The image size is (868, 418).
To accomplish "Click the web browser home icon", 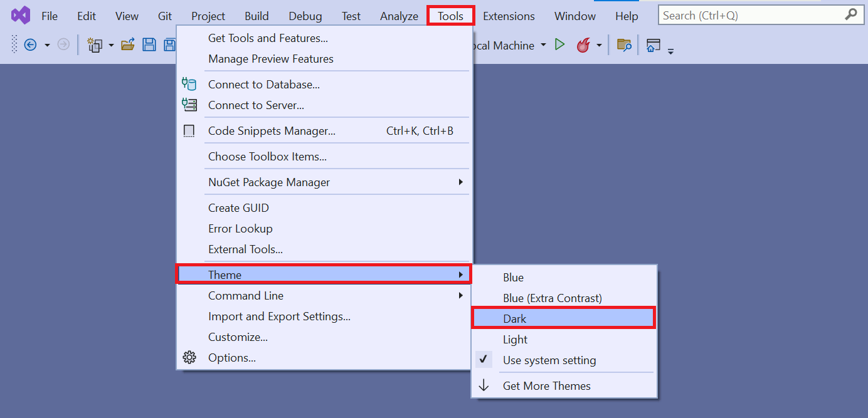I will pyautogui.click(x=653, y=44).
